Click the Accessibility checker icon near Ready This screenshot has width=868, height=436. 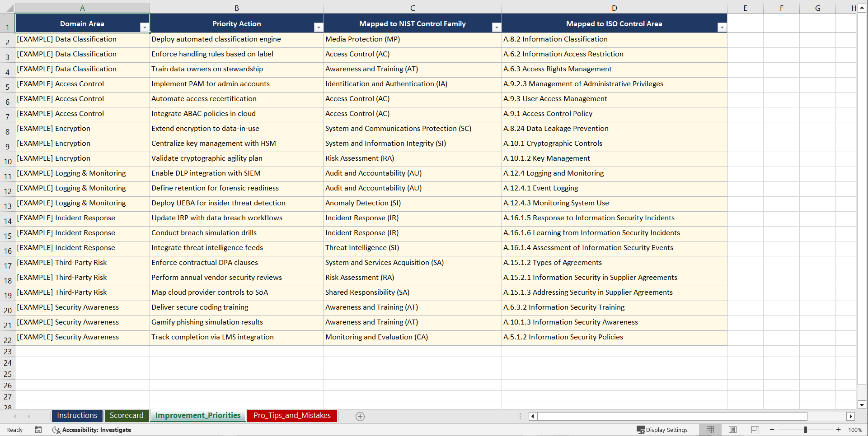[x=56, y=430]
